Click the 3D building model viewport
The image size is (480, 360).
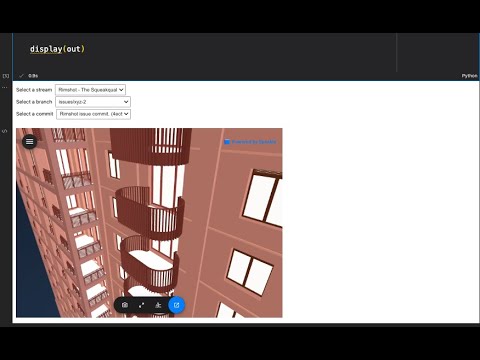click(149, 223)
